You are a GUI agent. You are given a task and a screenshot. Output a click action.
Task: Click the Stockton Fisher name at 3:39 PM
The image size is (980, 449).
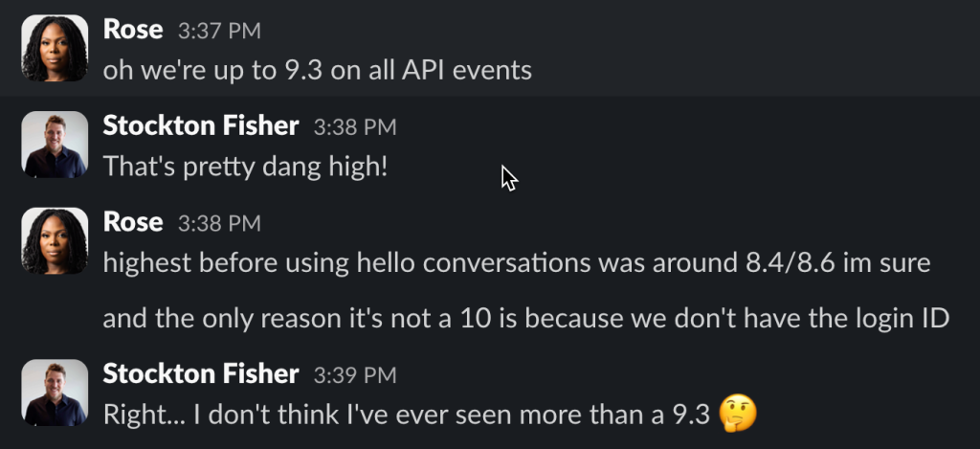point(201,373)
